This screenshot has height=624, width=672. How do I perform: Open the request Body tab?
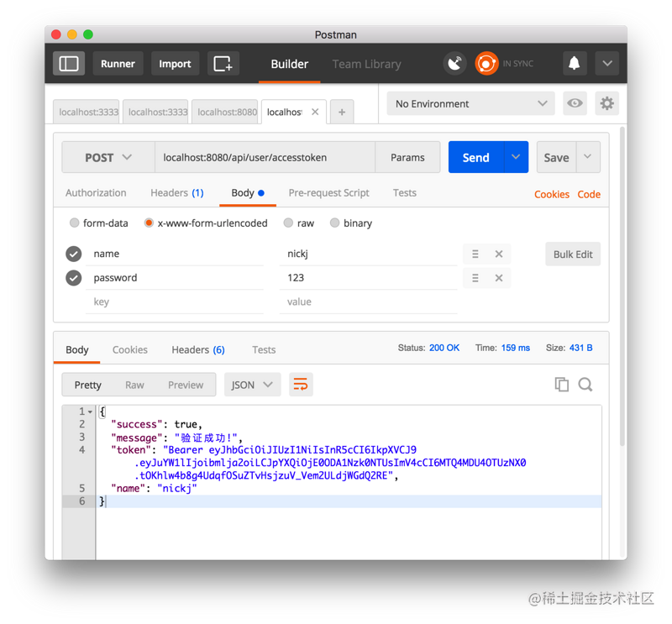pyautogui.click(x=248, y=193)
